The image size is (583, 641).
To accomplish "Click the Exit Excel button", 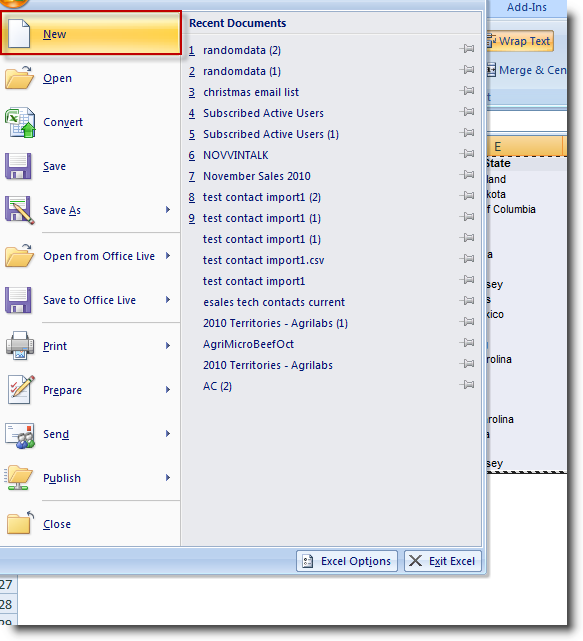I will (x=443, y=561).
